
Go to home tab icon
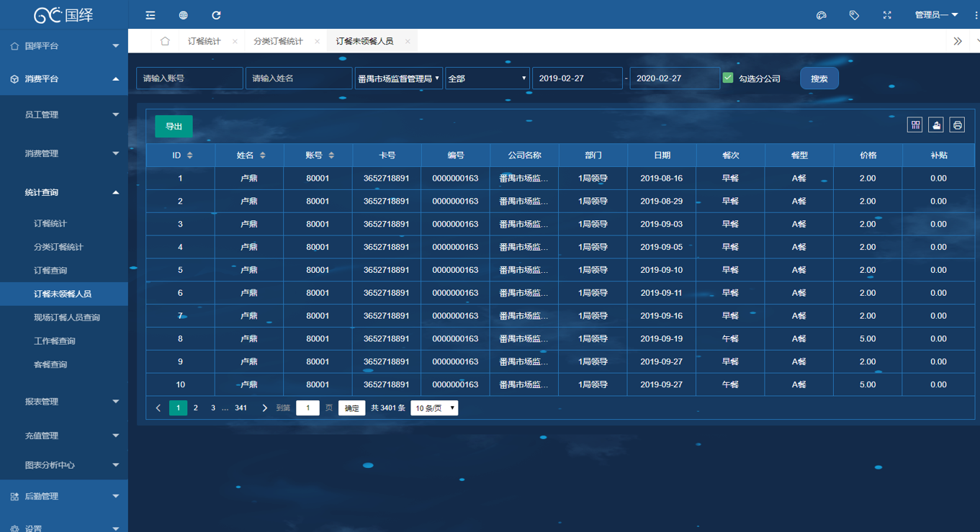coord(165,41)
